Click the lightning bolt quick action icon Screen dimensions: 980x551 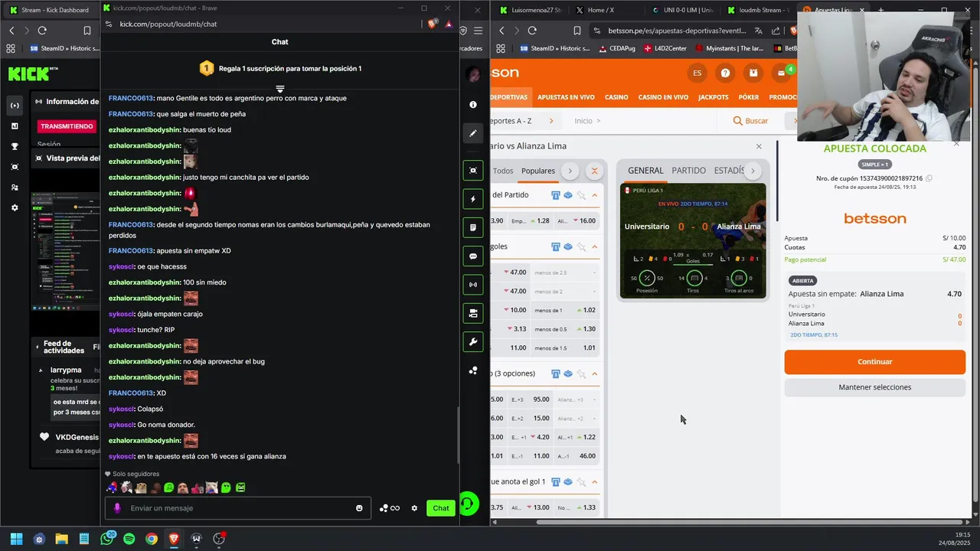tap(473, 199)
